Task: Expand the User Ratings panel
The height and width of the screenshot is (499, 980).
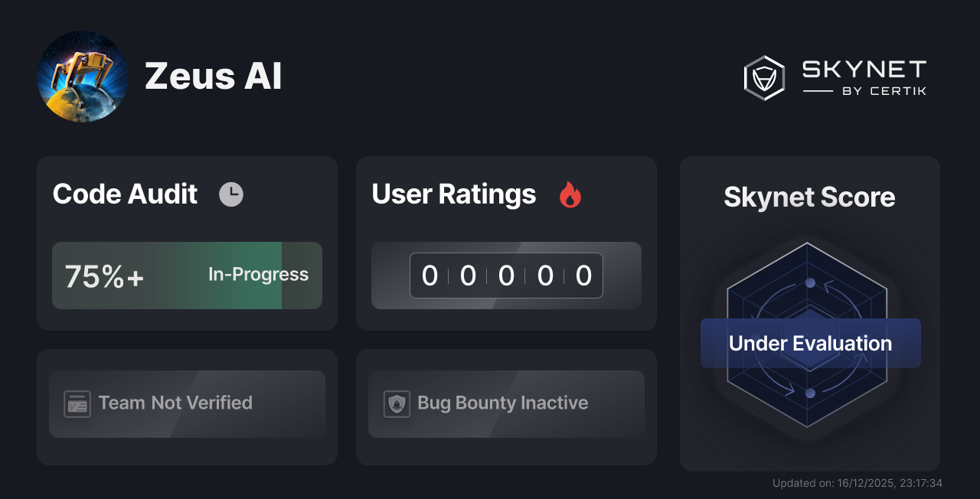Action: pyautogui.click(x=506, y=243)
